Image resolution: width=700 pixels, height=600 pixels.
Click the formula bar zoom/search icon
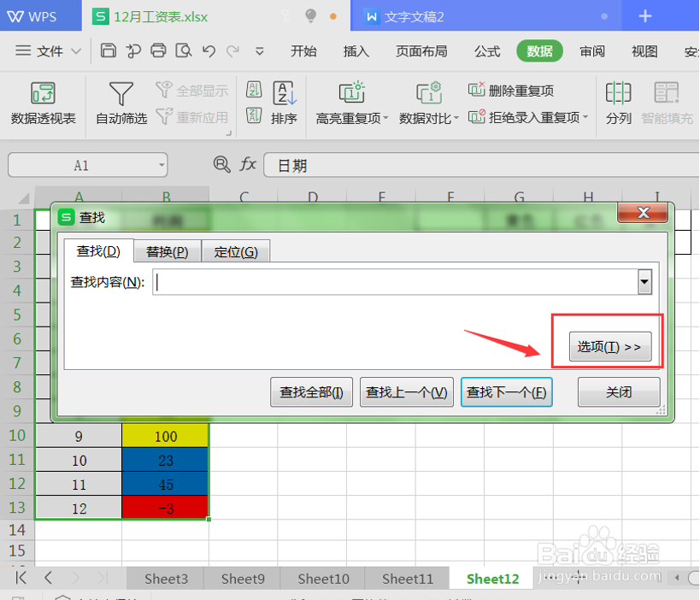click(221, 165)
